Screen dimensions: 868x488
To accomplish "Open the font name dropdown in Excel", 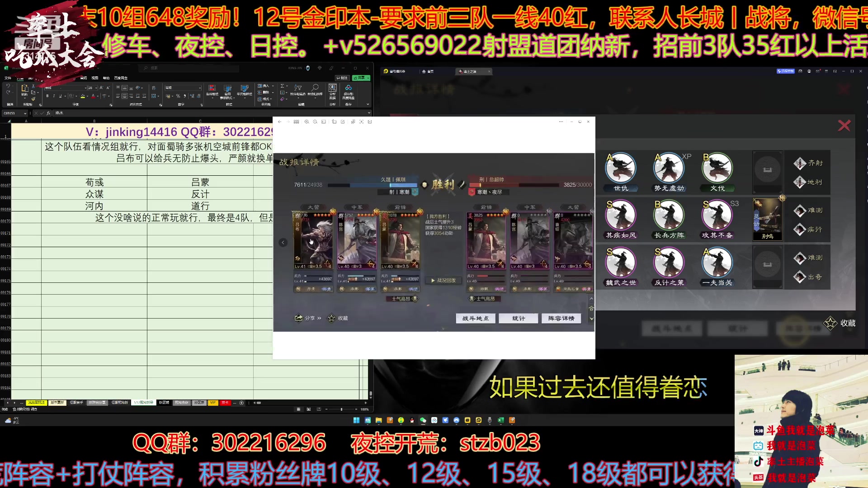I will pos(85,88).
